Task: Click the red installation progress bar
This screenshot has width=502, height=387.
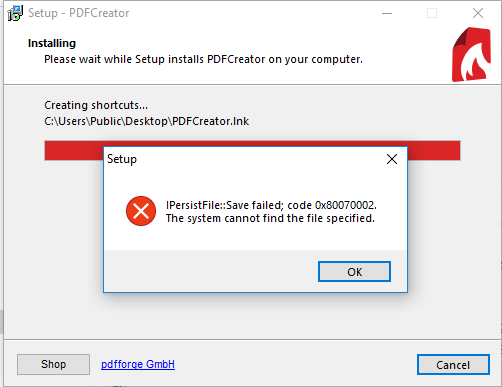Action: click(x=252, y=150)
